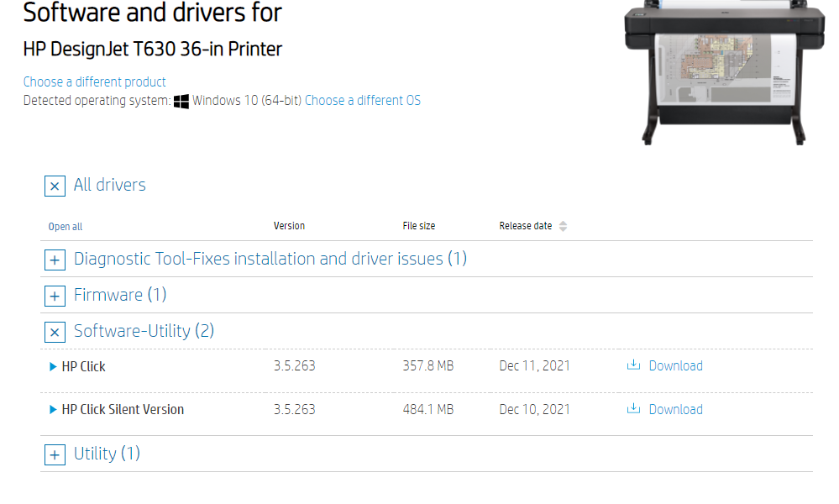
Task: Click Download for HP Click version 3.5.263
Action: tap(675, 365)
